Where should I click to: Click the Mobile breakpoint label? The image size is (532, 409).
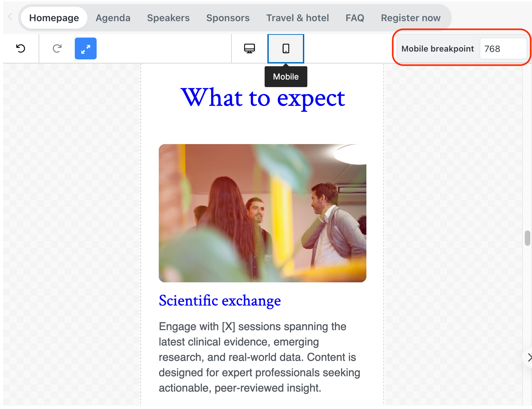[x=437, y=48]
